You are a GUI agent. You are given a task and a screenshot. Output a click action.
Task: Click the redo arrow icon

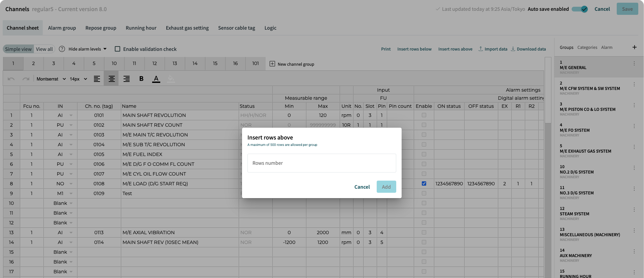click(x=26, y=79)
